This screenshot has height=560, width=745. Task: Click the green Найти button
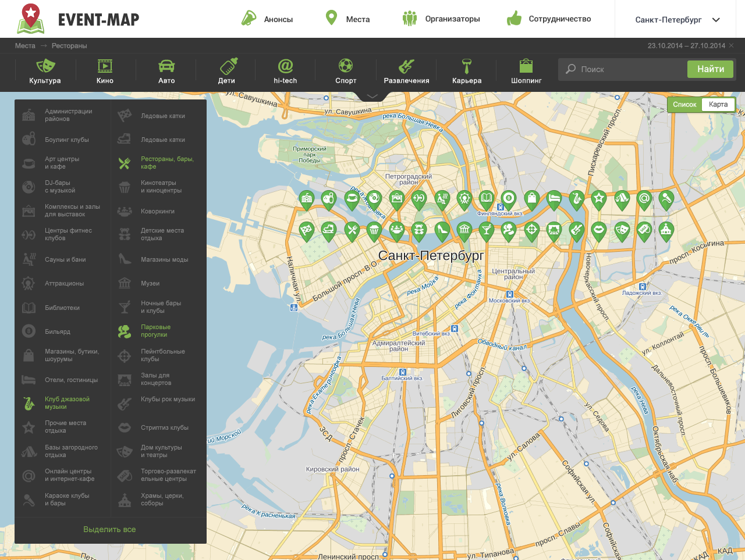coord(711,69)
